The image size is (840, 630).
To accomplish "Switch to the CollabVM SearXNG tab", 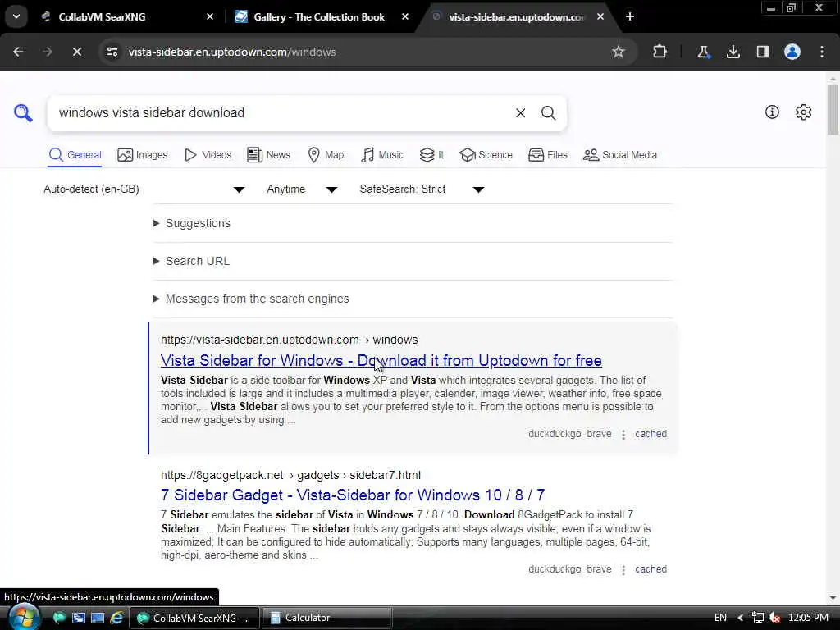I will pyautogui.click(x=102, y=17).
